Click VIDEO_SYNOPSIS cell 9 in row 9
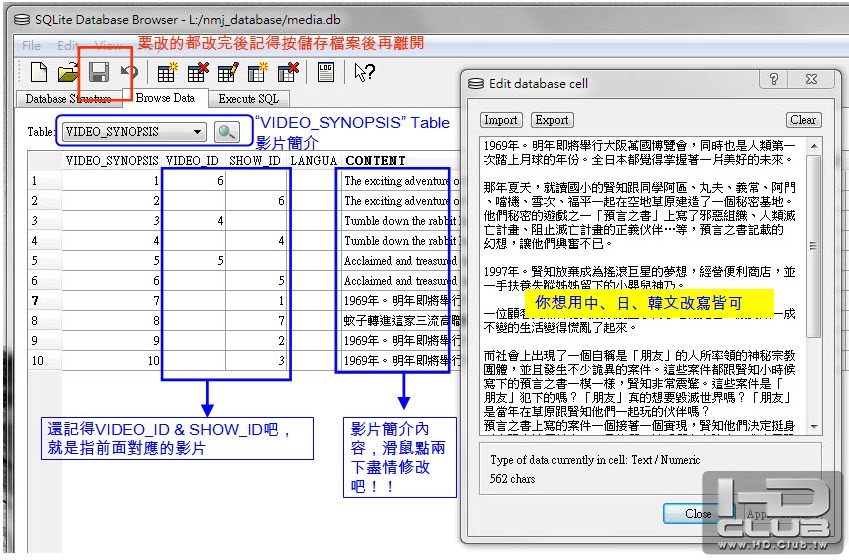Image resolution: width=849 pixels, height=560 pixels. coord(112,341)
